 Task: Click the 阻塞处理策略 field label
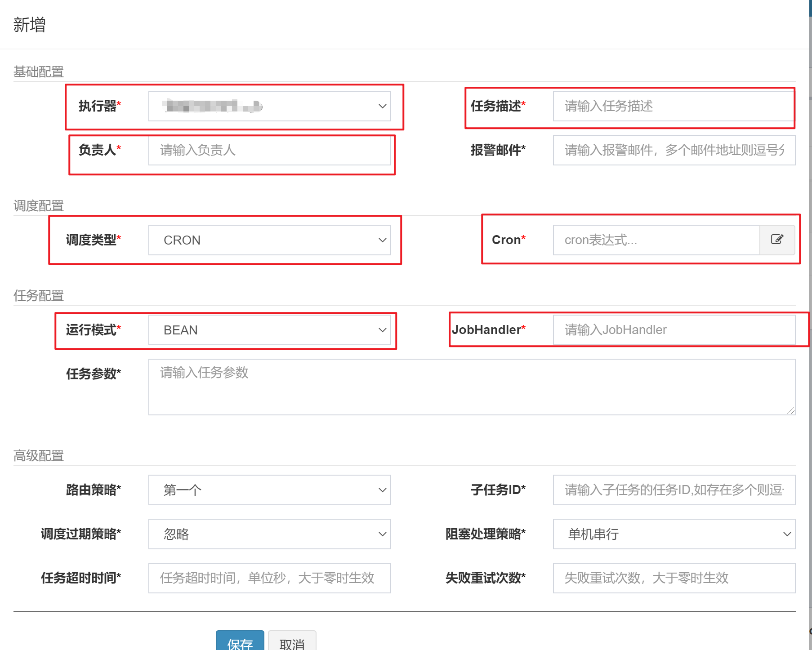[x=486, y=534]
